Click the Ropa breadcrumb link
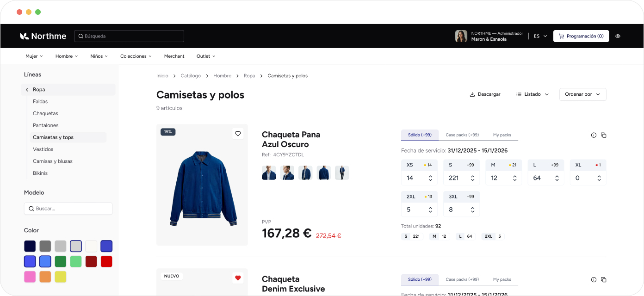The height and width of the screenshot is (296, 644). tap(249, 76)
